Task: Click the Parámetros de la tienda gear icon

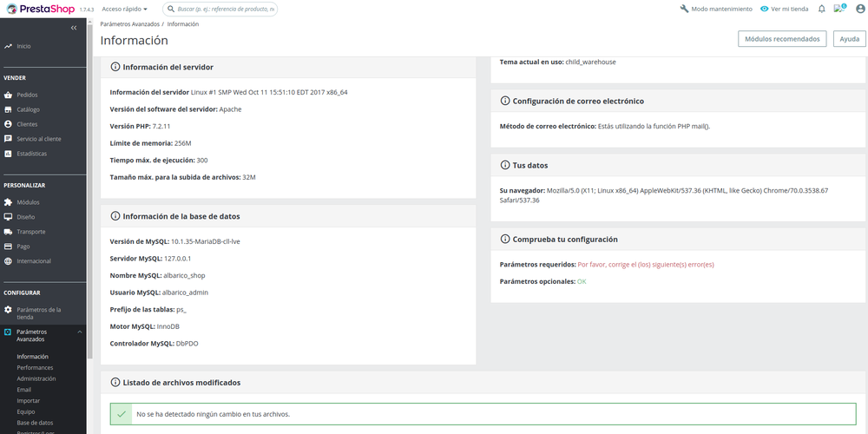Action: click(8, 310)
